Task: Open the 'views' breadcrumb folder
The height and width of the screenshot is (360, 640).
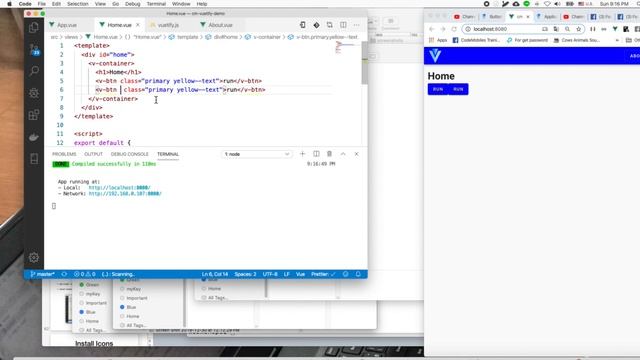Action: [71, 37]
